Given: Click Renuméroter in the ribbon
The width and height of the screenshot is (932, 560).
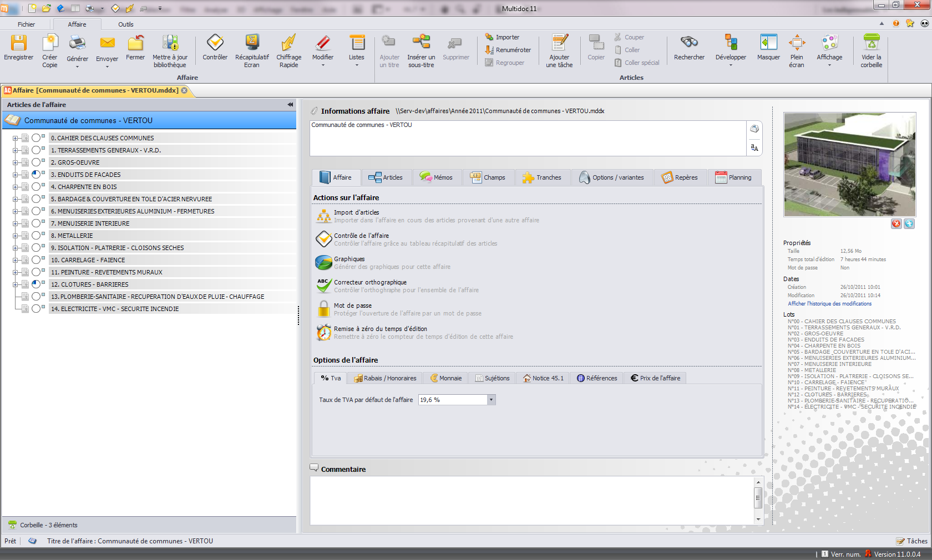Looking at the screenshot, I should [508, 50].
